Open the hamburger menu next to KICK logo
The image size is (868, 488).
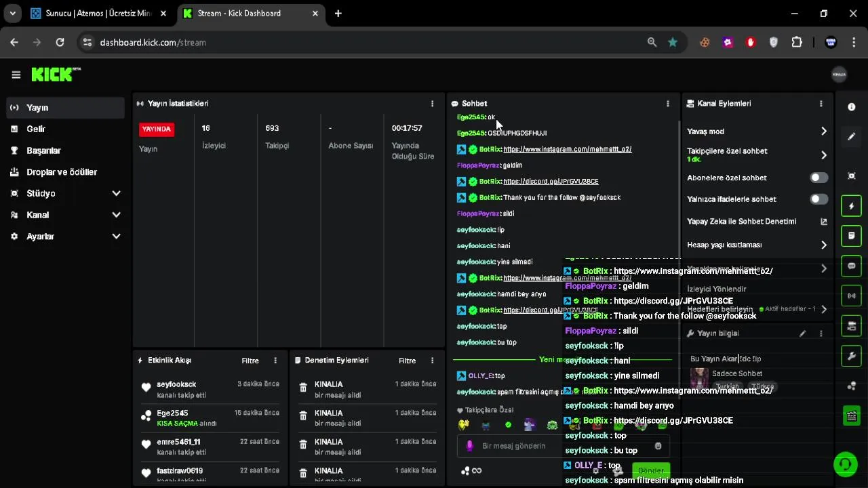pos(16,75)
